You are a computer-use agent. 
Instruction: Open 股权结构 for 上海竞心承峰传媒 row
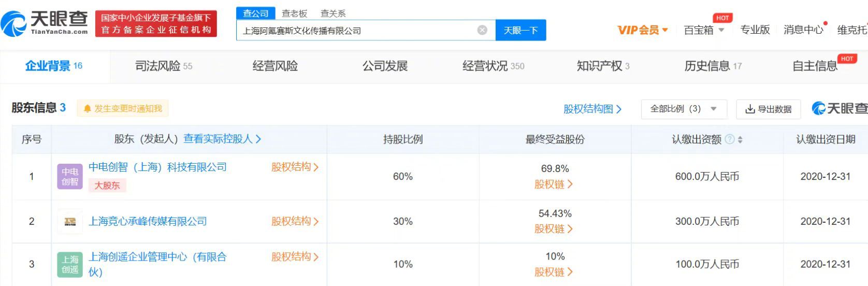click(x=295, y=221)
